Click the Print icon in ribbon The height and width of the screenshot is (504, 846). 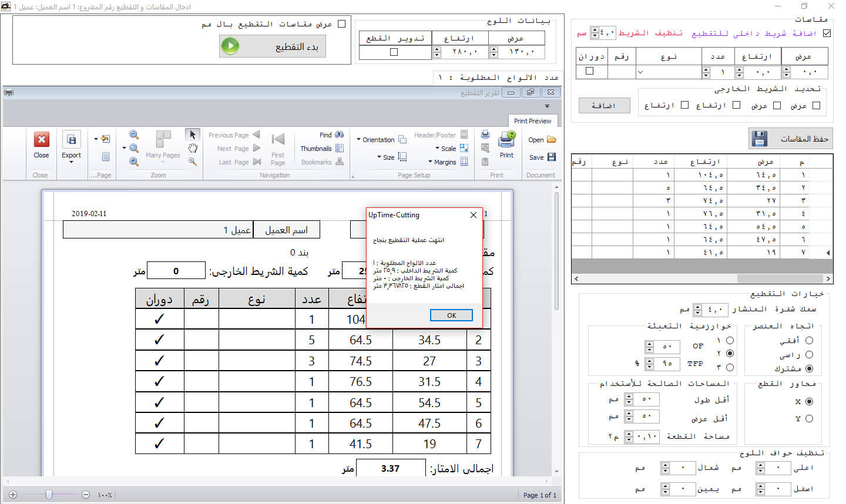pos(506,140)
